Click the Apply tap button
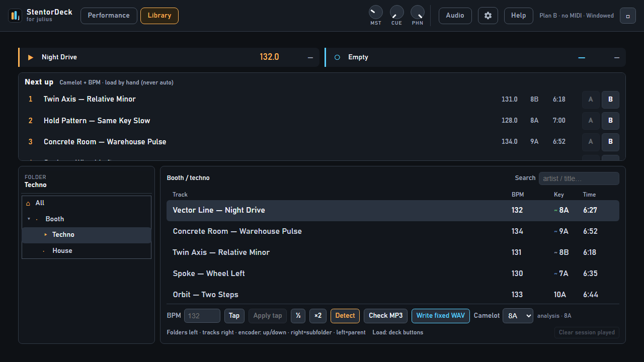 pos(268,316)
